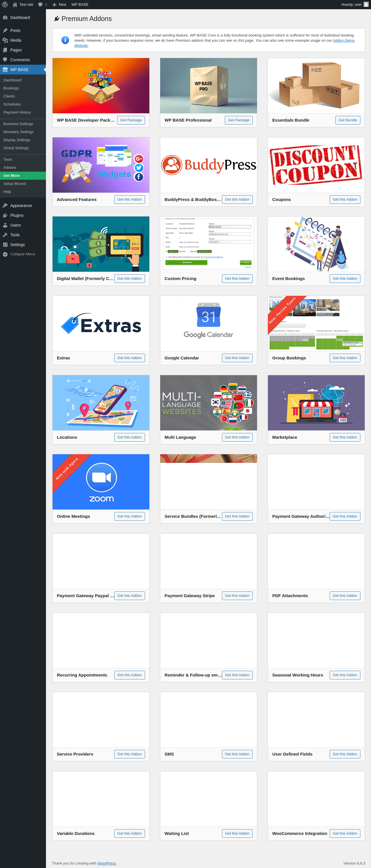Image resolution: width=371 pixels, height=868 pixels.
Task: Open the comments bubble icon in the admin bar
Action: 40,4
